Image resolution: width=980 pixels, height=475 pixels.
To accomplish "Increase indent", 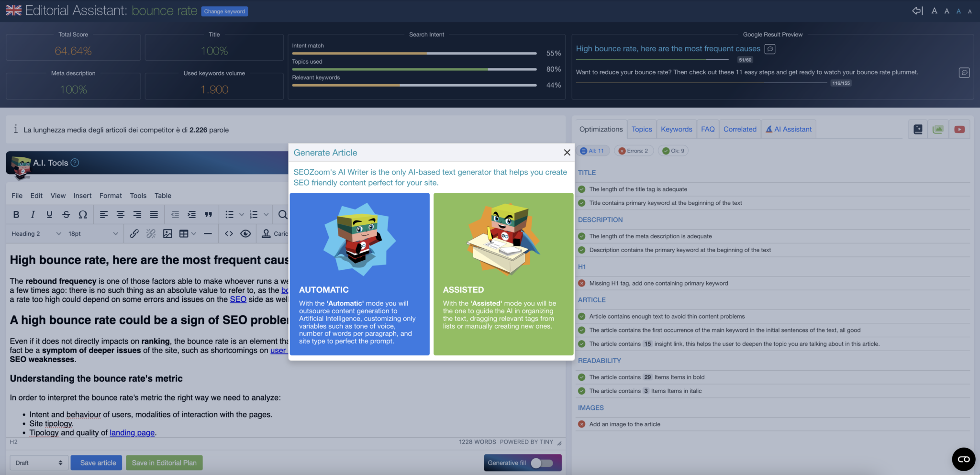I will [x=191, y=214].
